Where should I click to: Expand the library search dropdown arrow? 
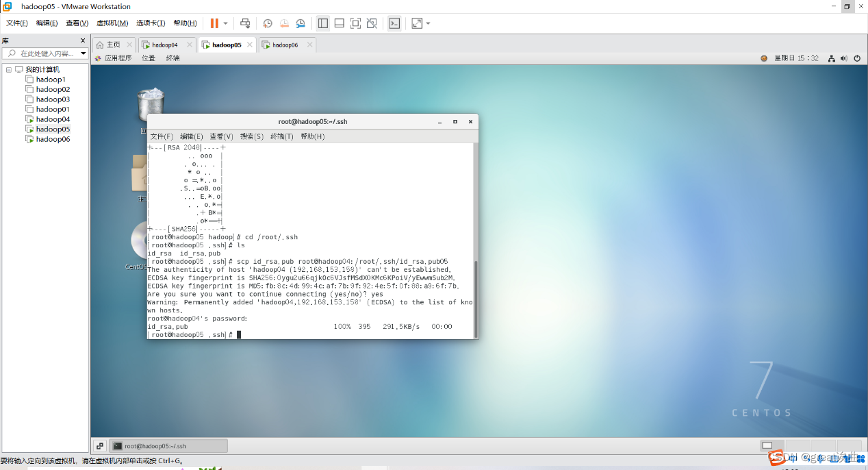click(x=84, y=53)
